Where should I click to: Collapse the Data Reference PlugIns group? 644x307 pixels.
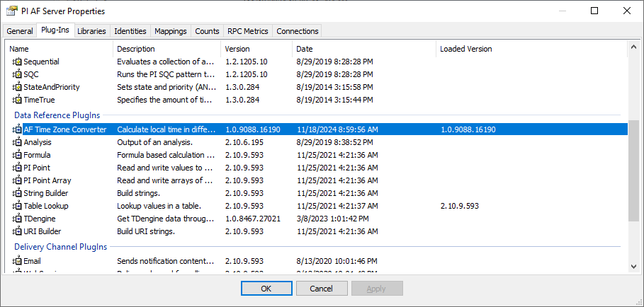[57, 115]
